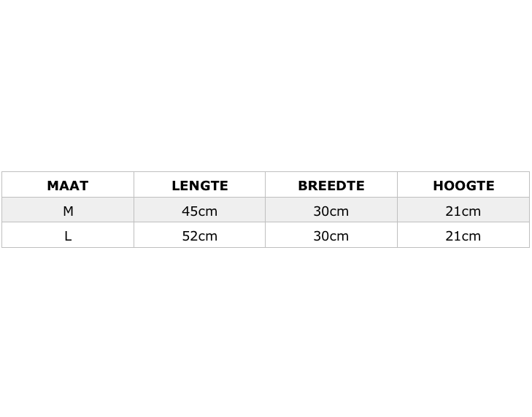Select the BREEDTE header cell

(331, 185)
